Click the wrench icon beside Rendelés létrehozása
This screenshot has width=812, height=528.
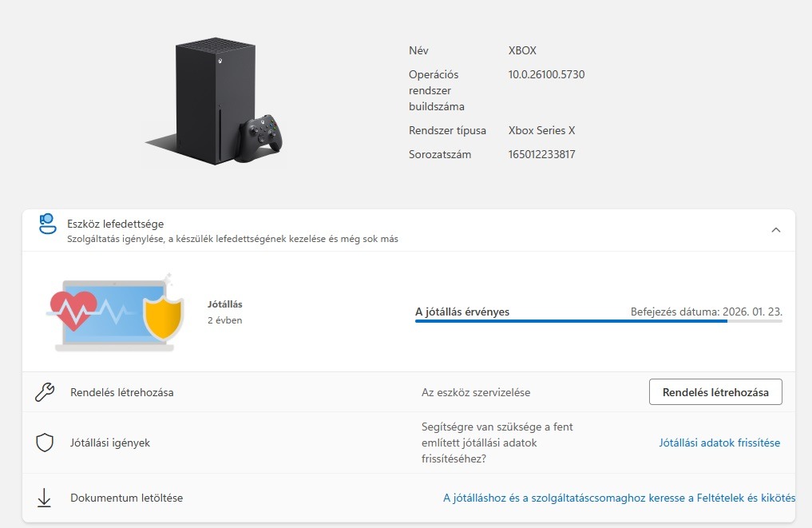click(x=45, y=392)
